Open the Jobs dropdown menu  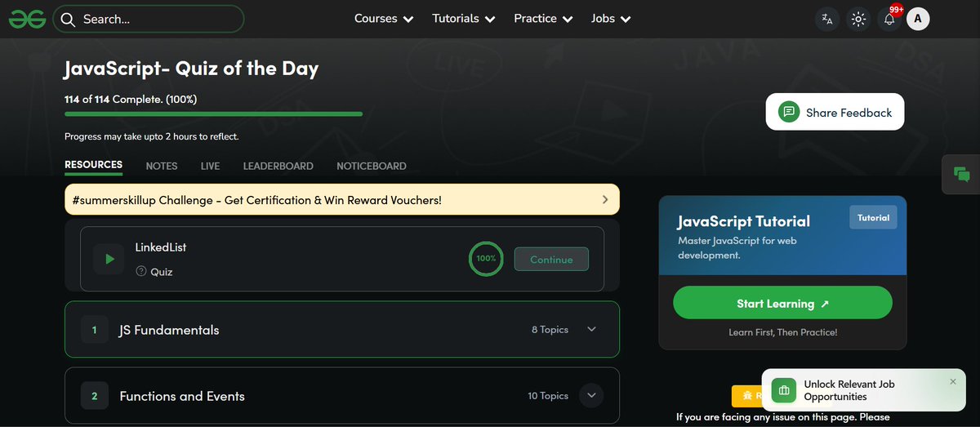coord(611,19)
